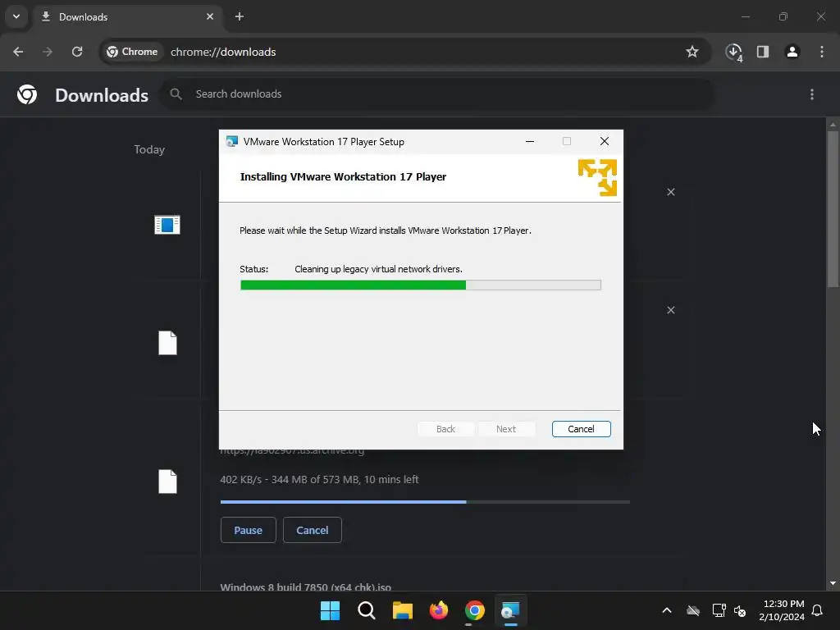Open the tab search dropdown arrow
This screenshot has width=840, height=630.
point(16,16)
